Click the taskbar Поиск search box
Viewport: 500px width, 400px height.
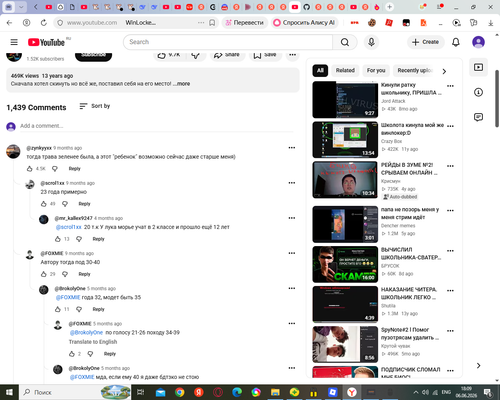coord(75,392)
